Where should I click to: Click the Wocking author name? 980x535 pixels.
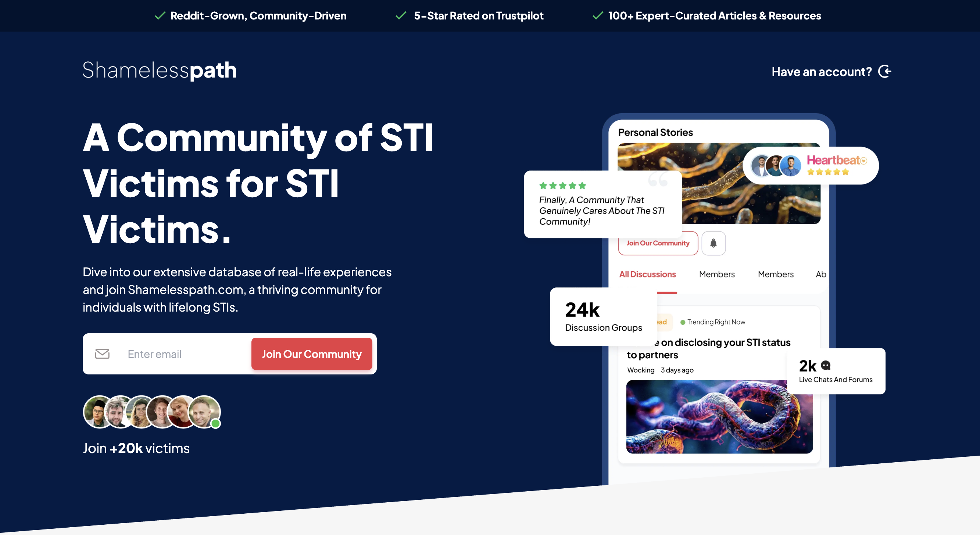coord(641,370)
